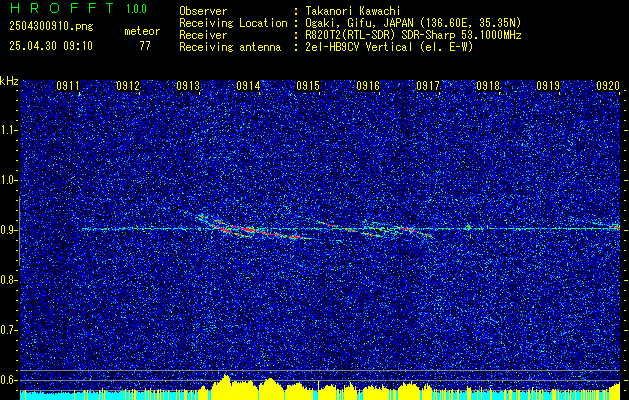The width and height of the screenshot is (629, 400).
Task: Click the meteor label
Action: point(142,31)
